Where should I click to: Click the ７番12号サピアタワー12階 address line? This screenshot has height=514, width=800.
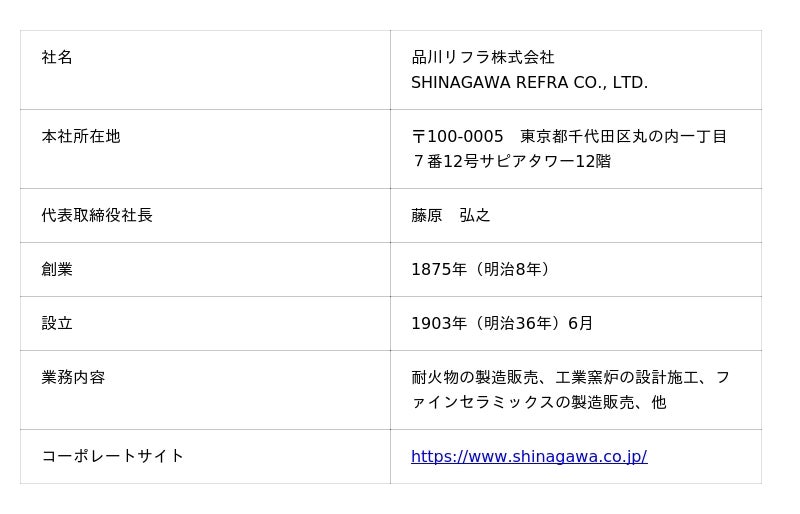click(x=510, y=162)
